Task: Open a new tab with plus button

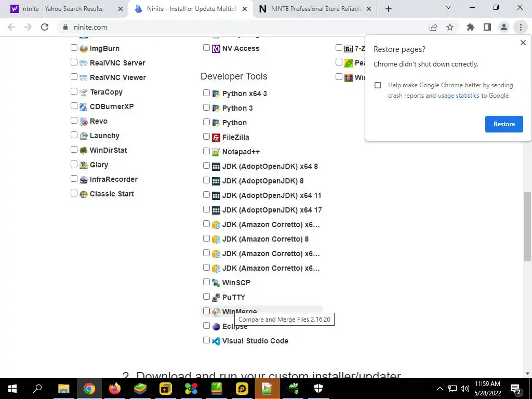Action: pyautogui.click(x=389, y=9)
